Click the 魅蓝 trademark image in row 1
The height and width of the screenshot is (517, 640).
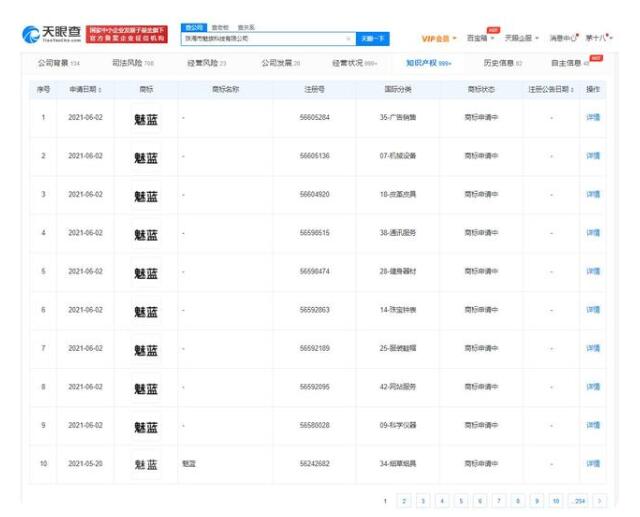pos(146,119)
